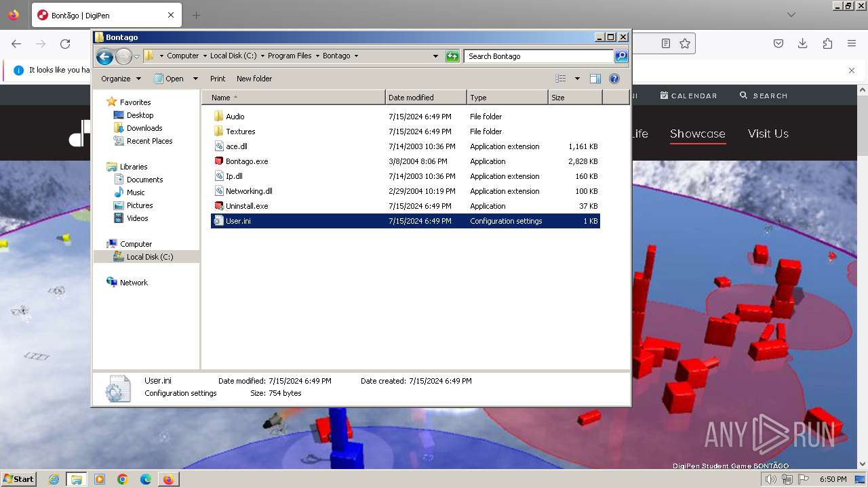868x488 pixels.
Task: Open Downloads in the navigation pane
Action: pyautogui.click(x=144, y=128)
